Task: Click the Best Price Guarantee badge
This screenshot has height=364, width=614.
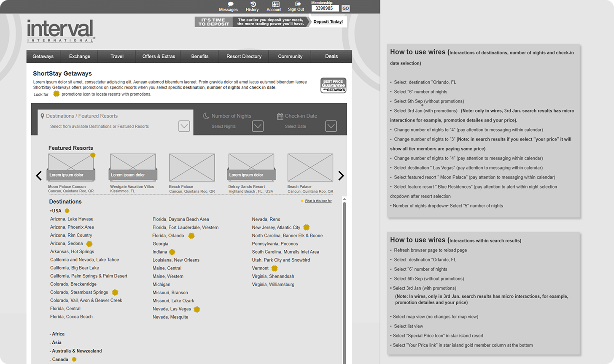Action: tap(333, 85)
